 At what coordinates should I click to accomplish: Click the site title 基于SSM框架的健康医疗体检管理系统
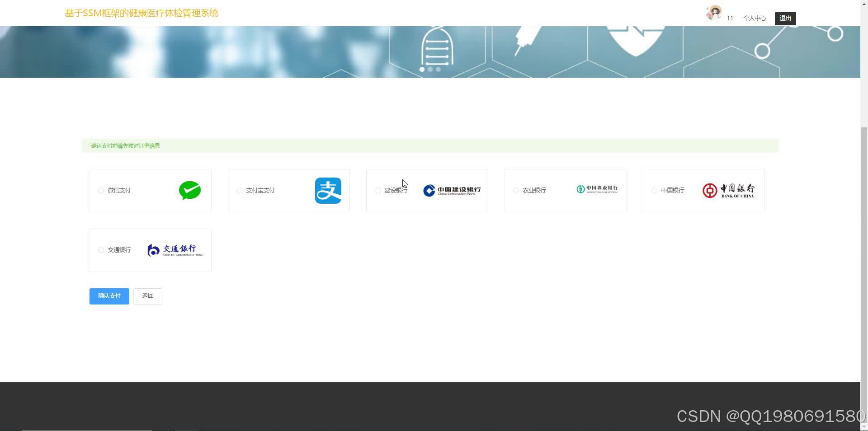pyautogui.click(x=142, y=13)
